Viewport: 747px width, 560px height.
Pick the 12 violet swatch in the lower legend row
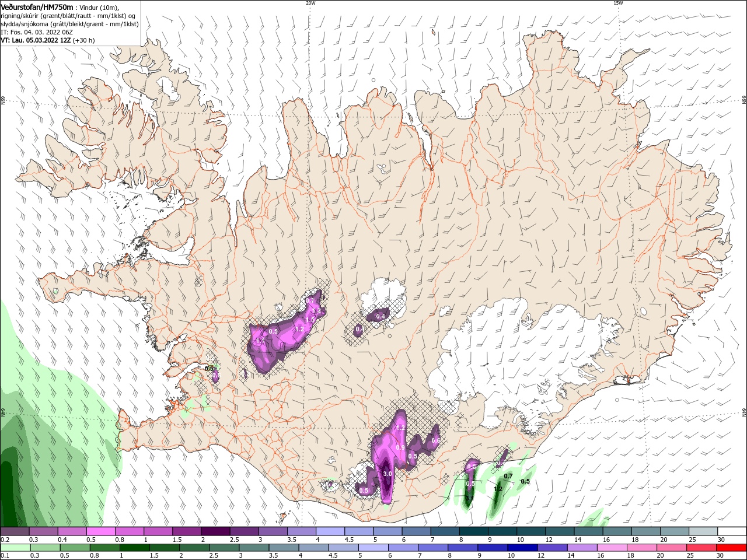pyautogui.click(x=552, y=548)
